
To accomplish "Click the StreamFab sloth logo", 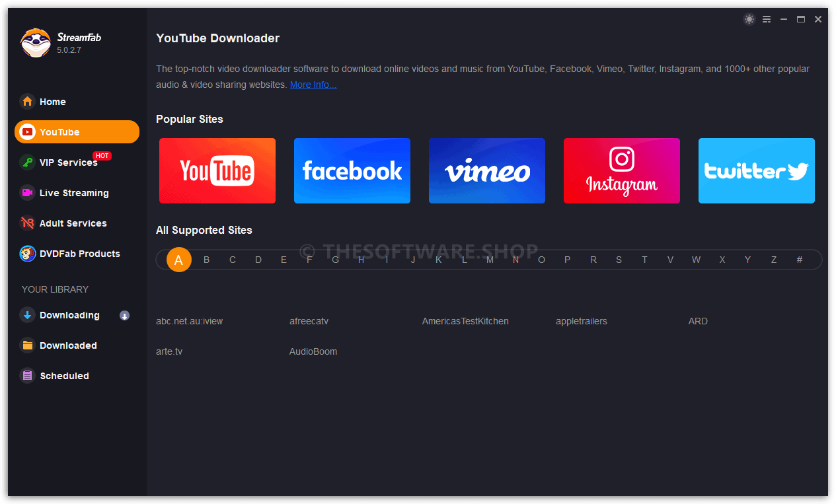I will click(35, 42).
